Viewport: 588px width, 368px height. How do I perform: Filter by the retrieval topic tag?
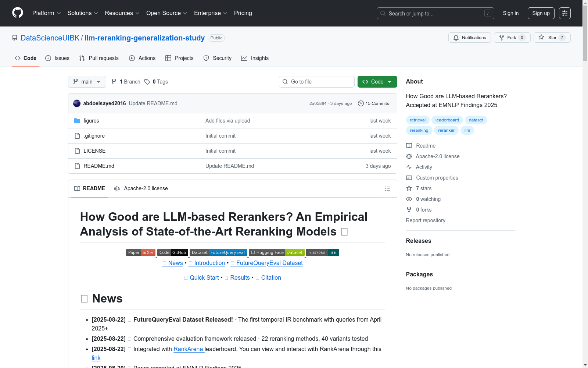pos(418,120)
